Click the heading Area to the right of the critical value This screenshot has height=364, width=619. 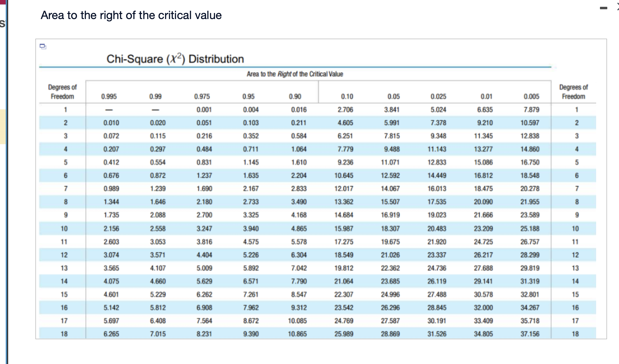pos(131,16)
